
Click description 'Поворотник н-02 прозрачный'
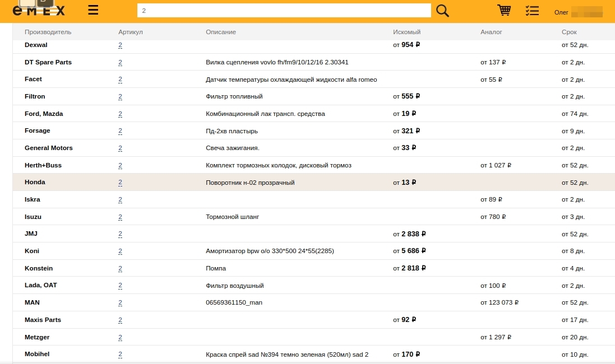tap(250, 183)
